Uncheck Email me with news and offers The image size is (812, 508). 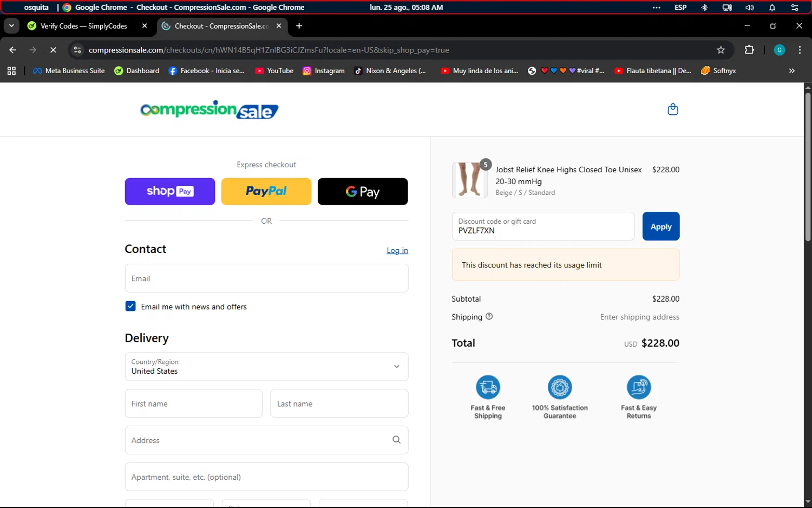[x=130, y=307]
